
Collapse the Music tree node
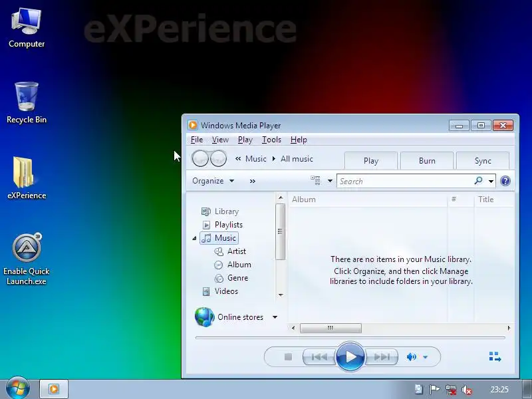tap(194, 238)
